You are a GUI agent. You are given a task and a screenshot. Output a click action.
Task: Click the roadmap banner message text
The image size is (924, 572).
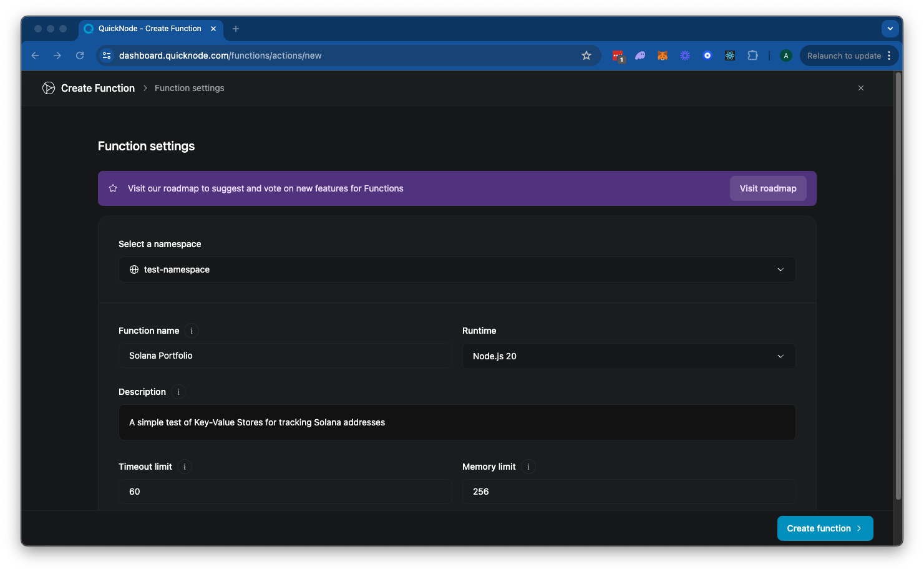click(266, 188)
